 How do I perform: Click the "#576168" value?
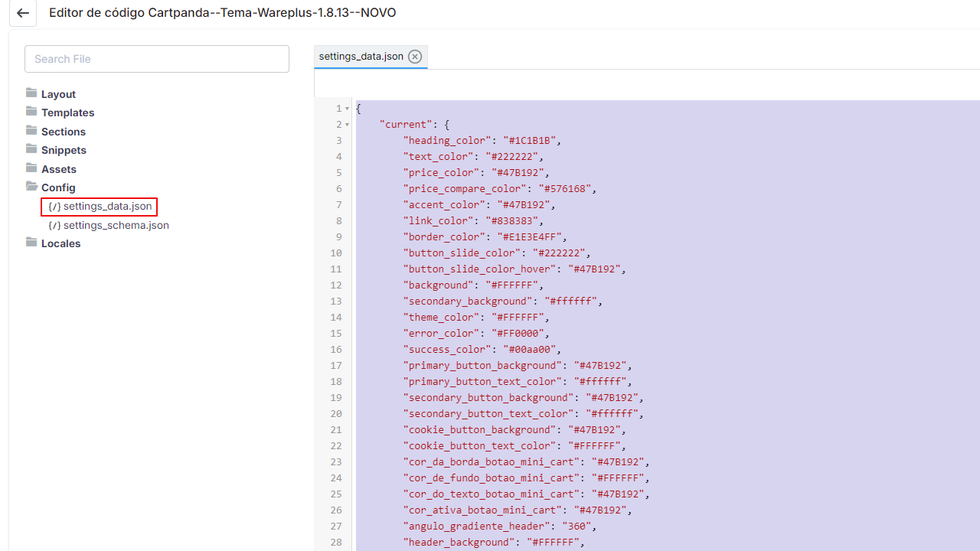tap(567, 188)
